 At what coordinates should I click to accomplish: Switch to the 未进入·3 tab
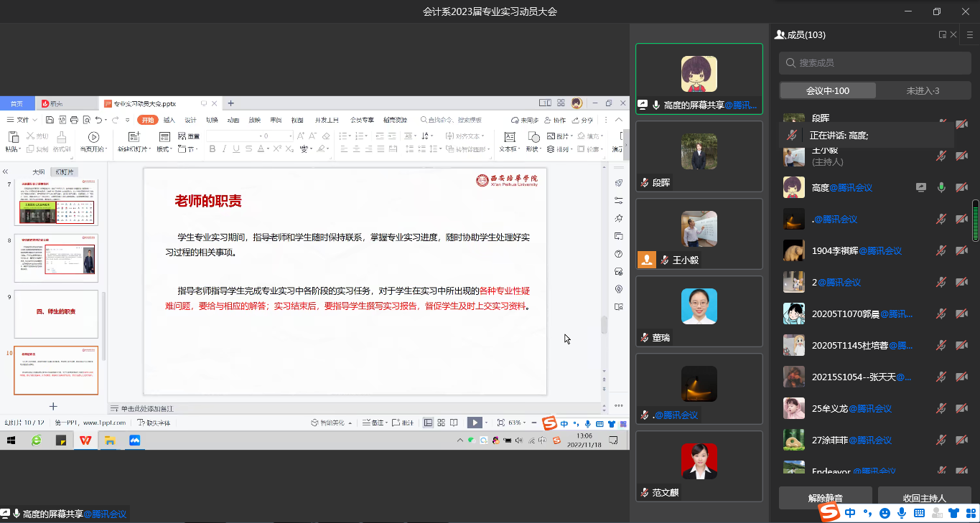pos(923,90)
